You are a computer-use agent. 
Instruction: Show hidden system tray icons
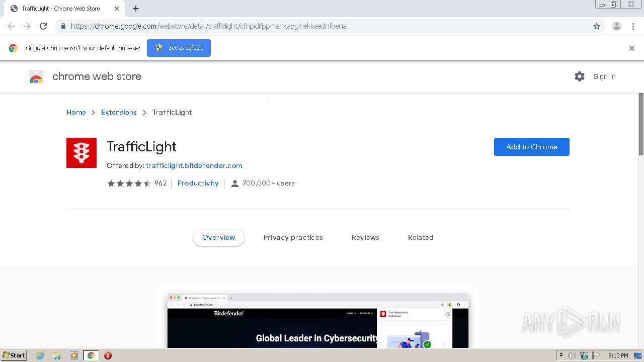561,355
